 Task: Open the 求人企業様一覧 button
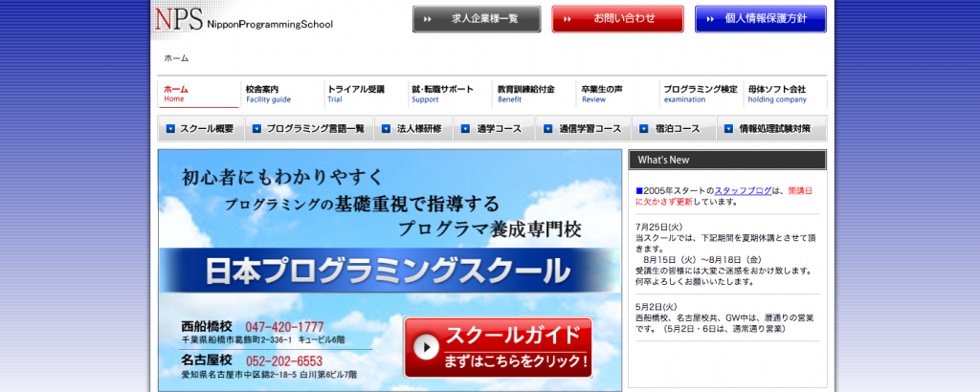coord(477,19)
